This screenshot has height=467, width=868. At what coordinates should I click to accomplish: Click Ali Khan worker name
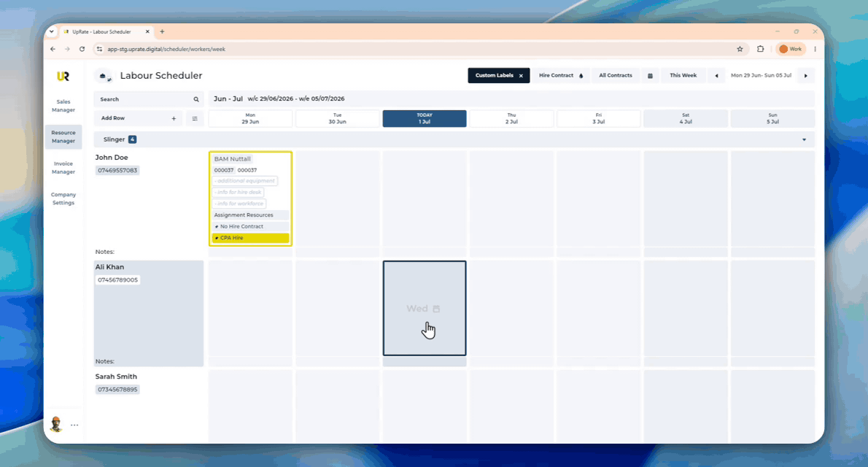109,267
